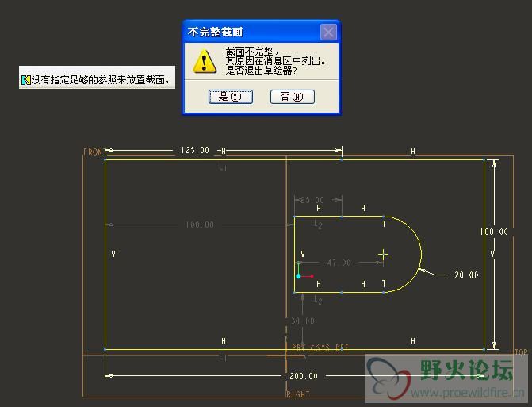Click the 是(Y) button to exit sketcher

(x=231, y=97)
